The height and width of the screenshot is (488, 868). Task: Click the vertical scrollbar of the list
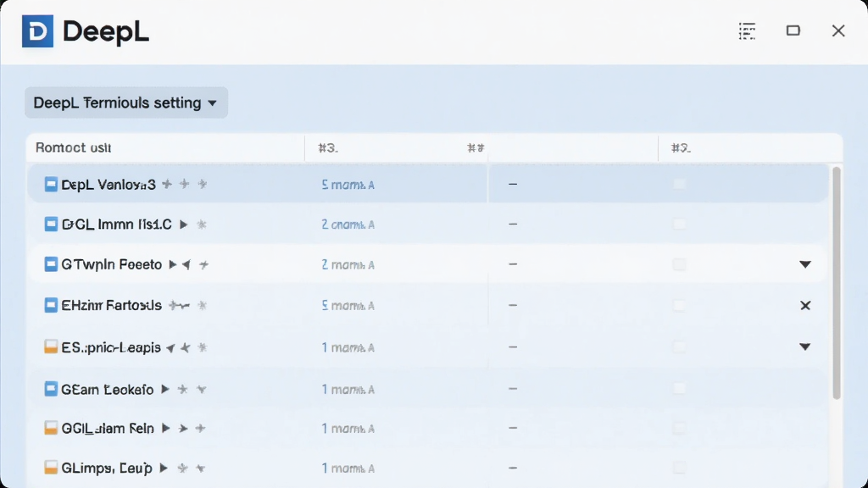[837, 282]
